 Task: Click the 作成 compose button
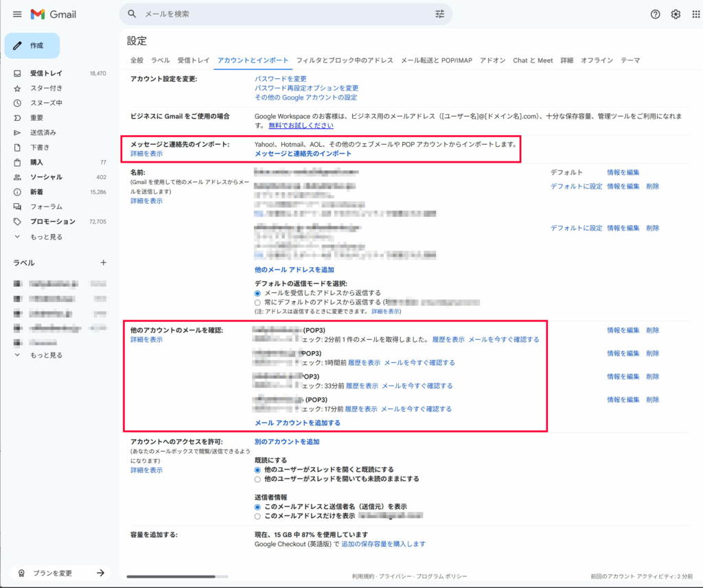pyautogui.click(x=32, y=45)
